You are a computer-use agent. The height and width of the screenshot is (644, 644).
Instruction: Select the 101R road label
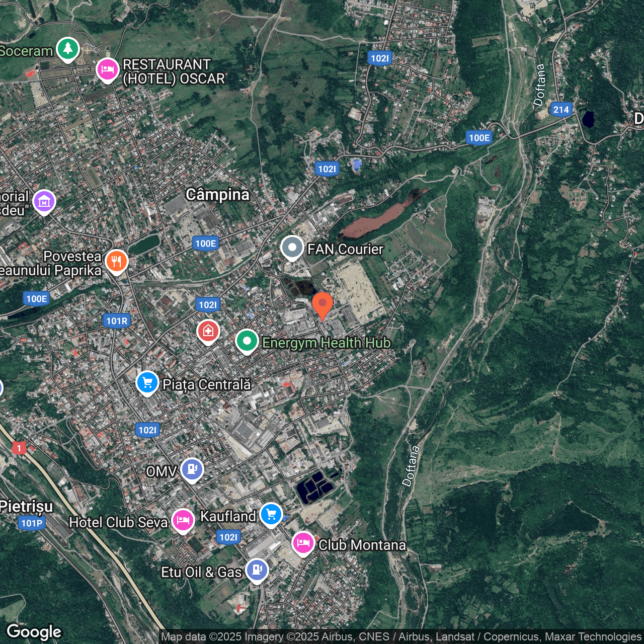click(117, 320)
